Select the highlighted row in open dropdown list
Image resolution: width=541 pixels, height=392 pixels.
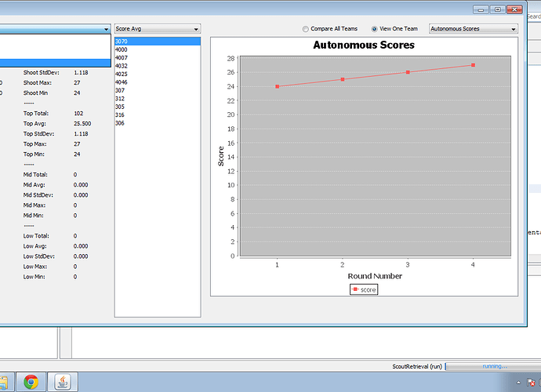55,63
